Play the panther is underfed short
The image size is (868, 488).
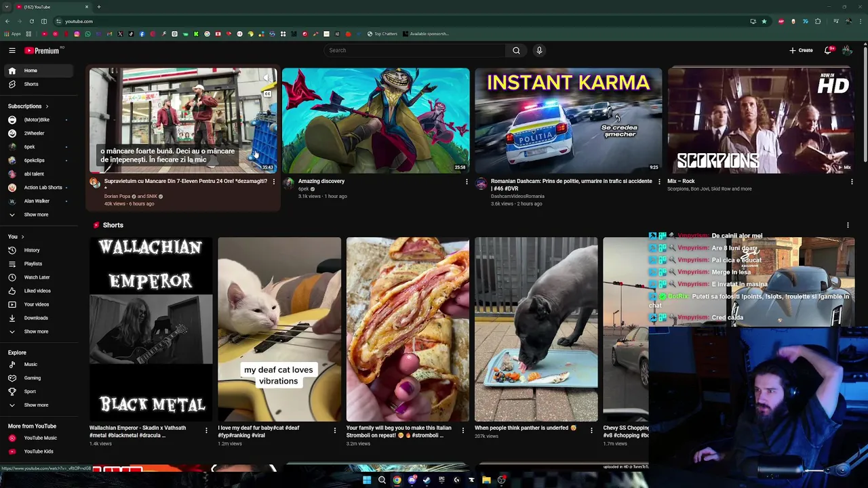tap(536, 329)
